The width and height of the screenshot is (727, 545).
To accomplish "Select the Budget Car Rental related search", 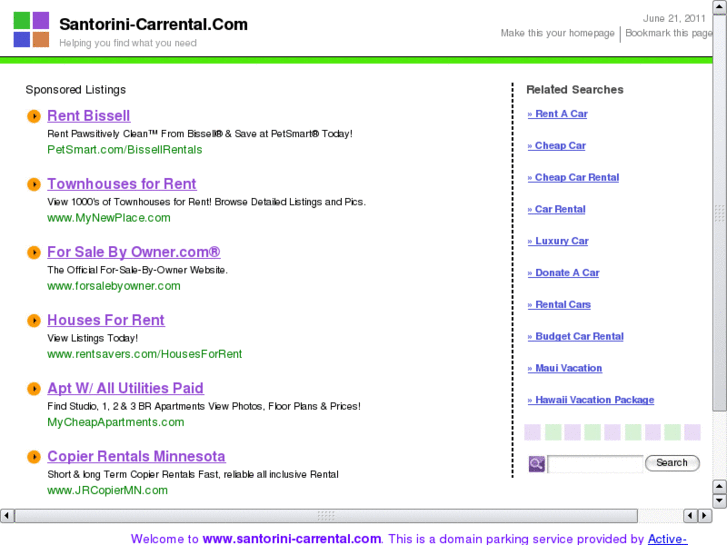I will (575, 336).
